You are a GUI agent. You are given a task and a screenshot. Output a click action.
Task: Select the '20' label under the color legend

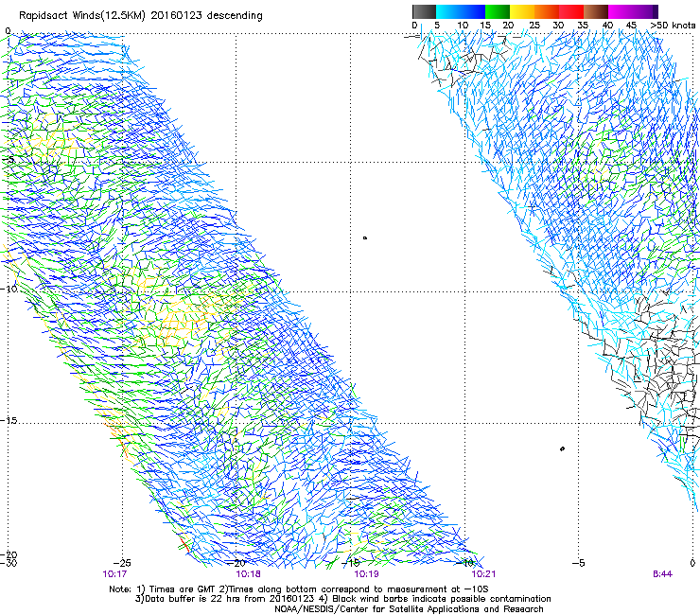(508, 26)
